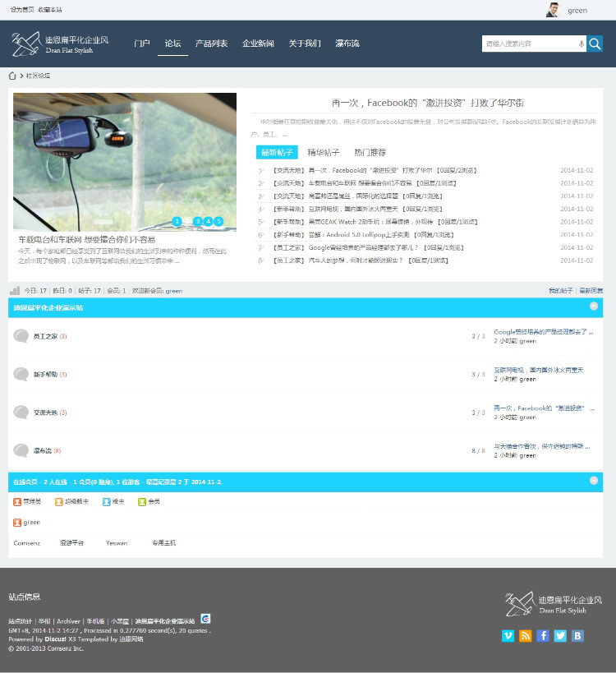Click the magnifier search button
The width and height of the screenshot is (616, 673).
[595, 44]
